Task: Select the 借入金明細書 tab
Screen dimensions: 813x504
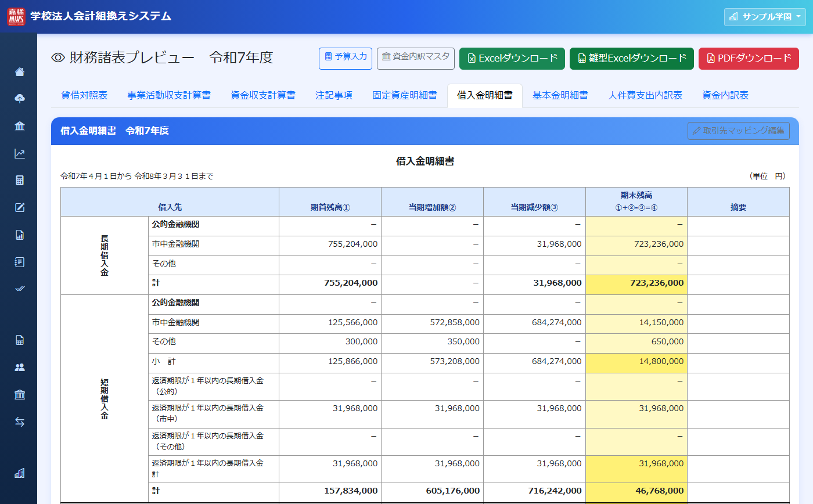Action: click(x=485, y=96)
